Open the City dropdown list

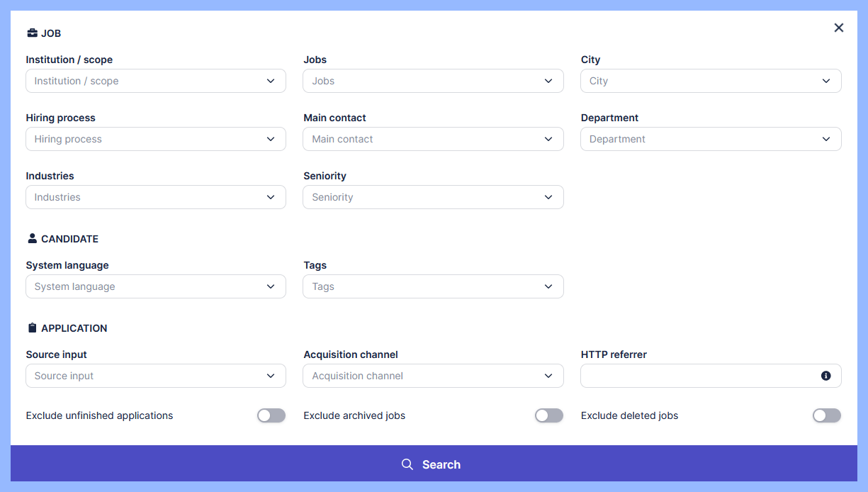[x=711, y=81]
